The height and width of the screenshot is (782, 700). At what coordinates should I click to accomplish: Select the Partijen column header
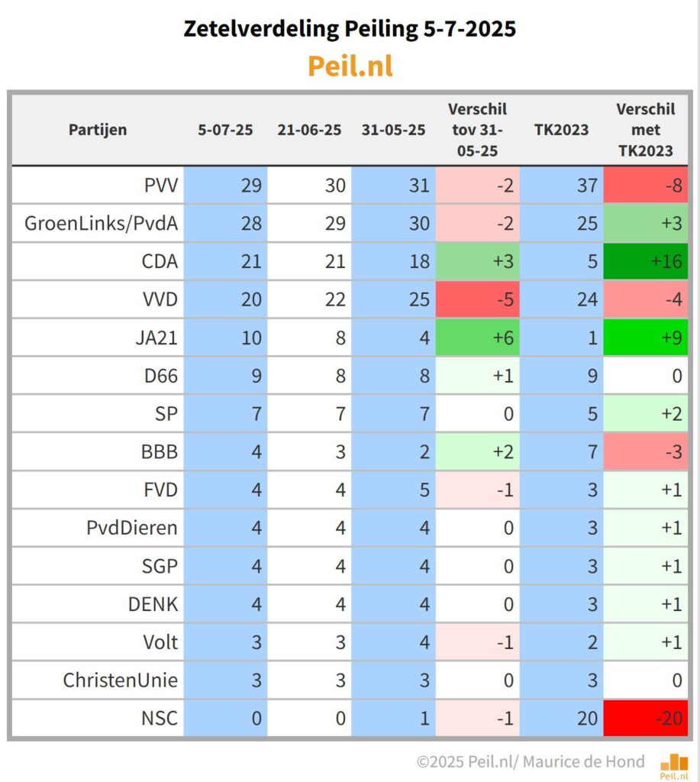pyautogui.click(x=98, y=129)
